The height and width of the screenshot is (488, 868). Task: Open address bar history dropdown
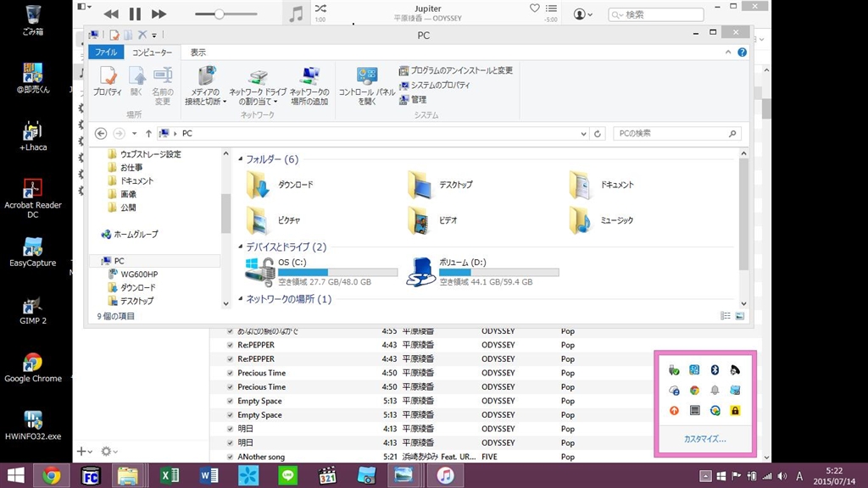point(583,133)
